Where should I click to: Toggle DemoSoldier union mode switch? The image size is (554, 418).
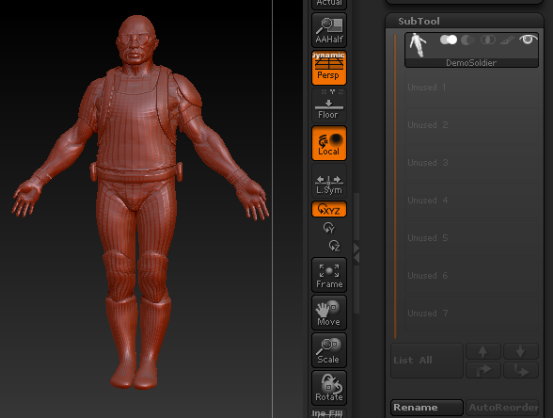(448, 40)
